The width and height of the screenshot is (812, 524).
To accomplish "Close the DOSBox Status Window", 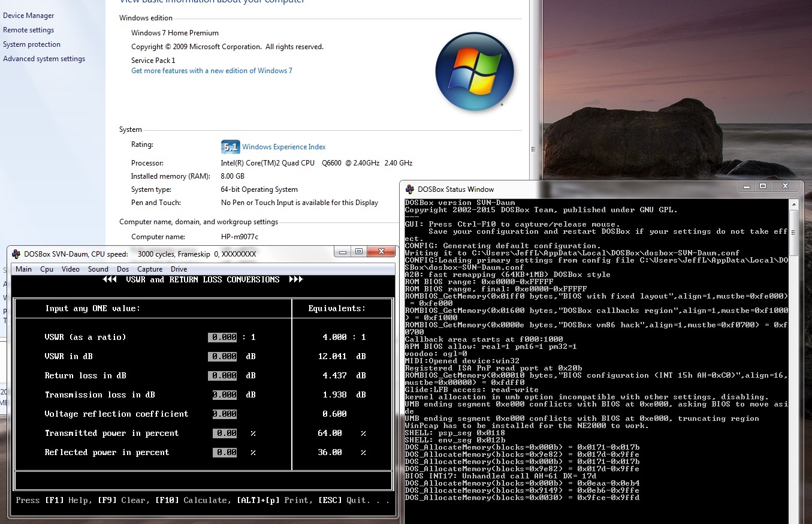I will click(x=784, y=186).
